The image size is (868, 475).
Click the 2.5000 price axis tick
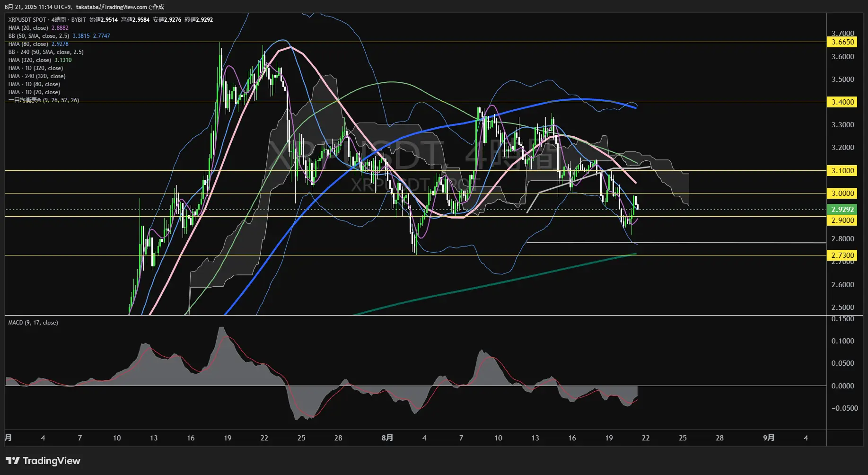(x=842, y=308)
